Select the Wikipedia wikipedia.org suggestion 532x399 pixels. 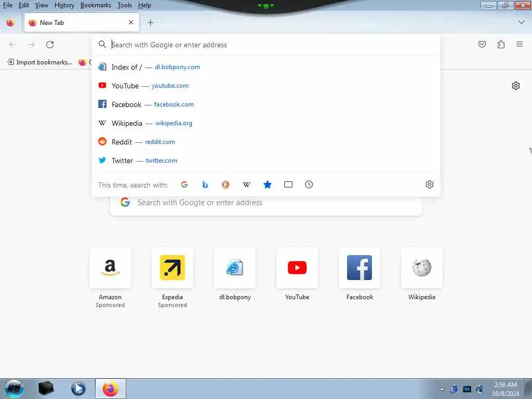(266, 123)
